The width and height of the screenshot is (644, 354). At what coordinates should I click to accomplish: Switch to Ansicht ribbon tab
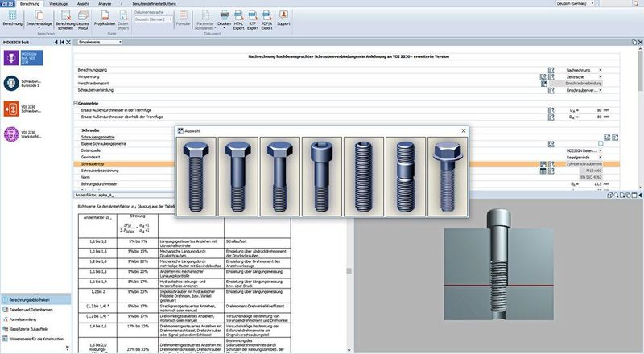point(84,4)
